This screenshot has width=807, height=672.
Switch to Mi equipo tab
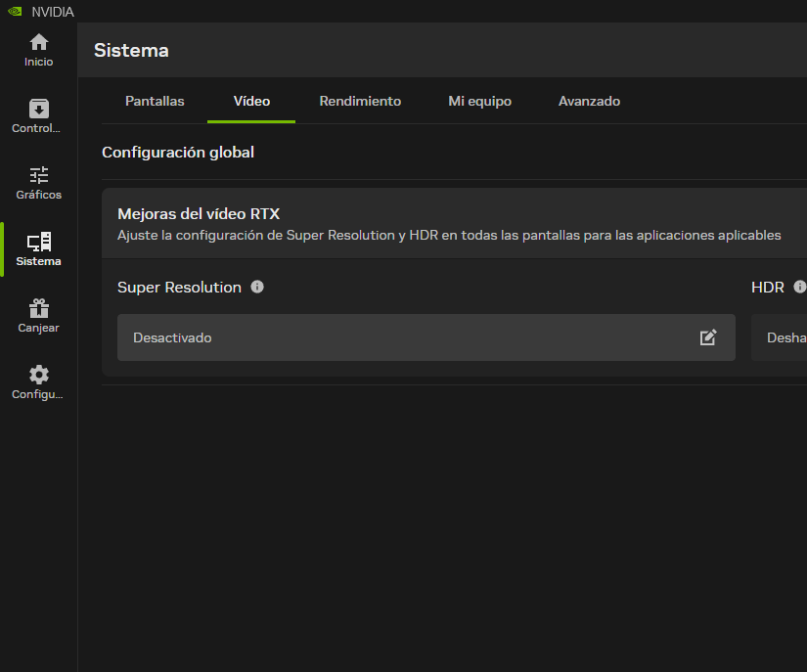click(x=479, y=102)
